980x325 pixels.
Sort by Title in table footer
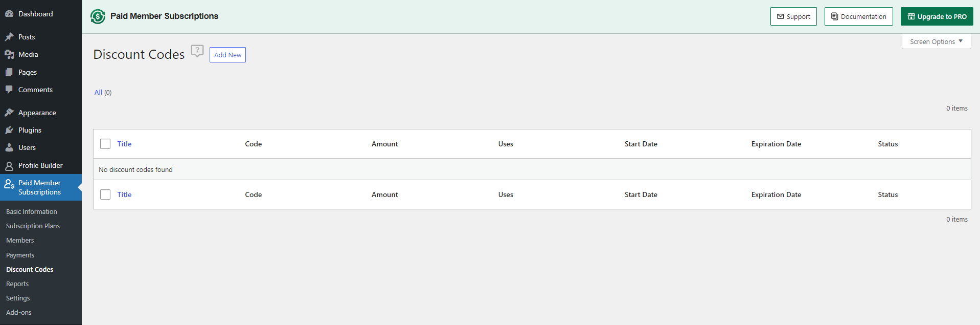click(124, 194)
